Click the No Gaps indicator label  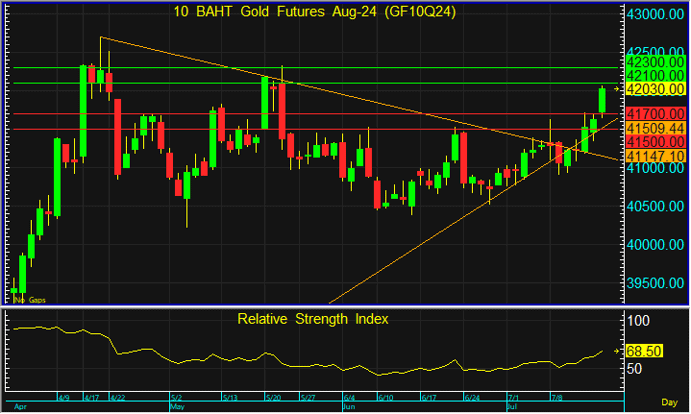pos(29,299)
